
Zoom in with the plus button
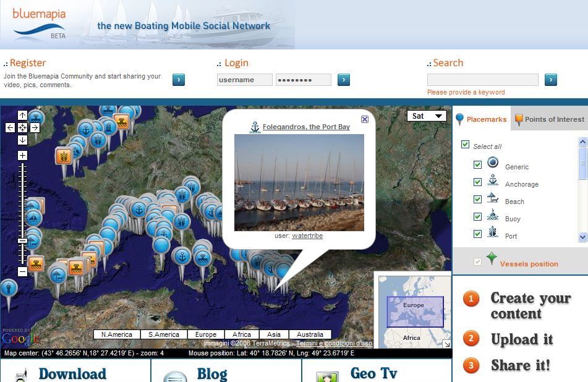22,156
